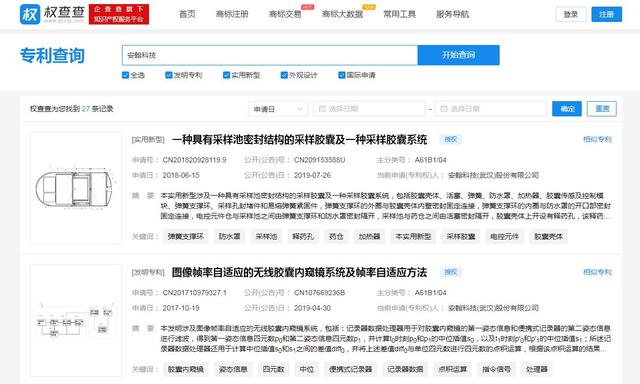Click the 处理器 keyword tag

[537, 369]
